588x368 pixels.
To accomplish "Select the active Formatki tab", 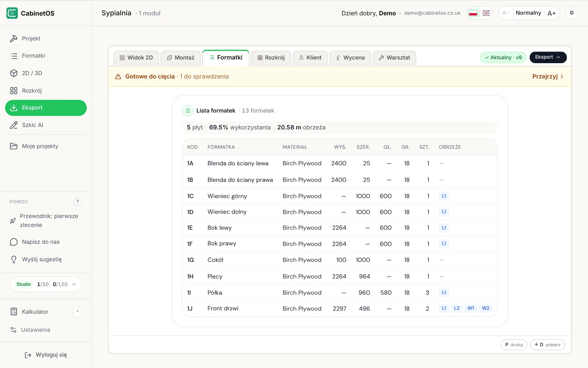I will tap(226, 58).
